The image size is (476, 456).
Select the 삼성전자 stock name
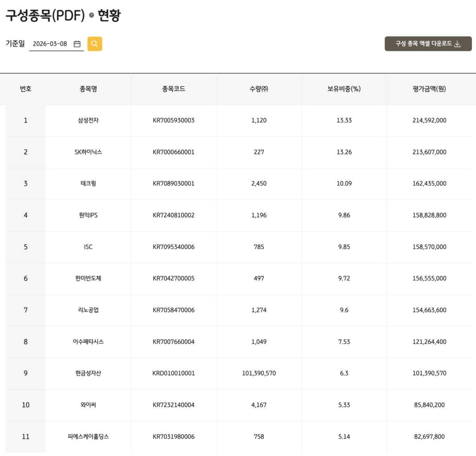click(x=88, y=120)
